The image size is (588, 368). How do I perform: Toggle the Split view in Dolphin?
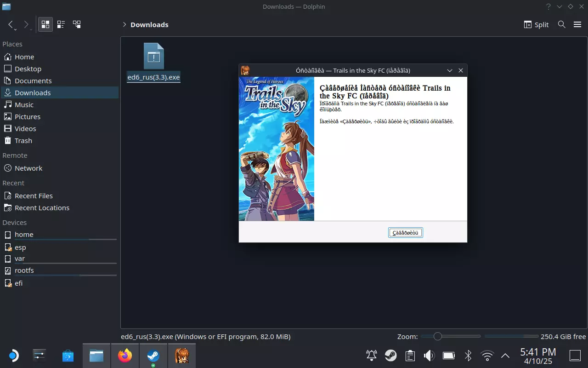coord(537,25)
